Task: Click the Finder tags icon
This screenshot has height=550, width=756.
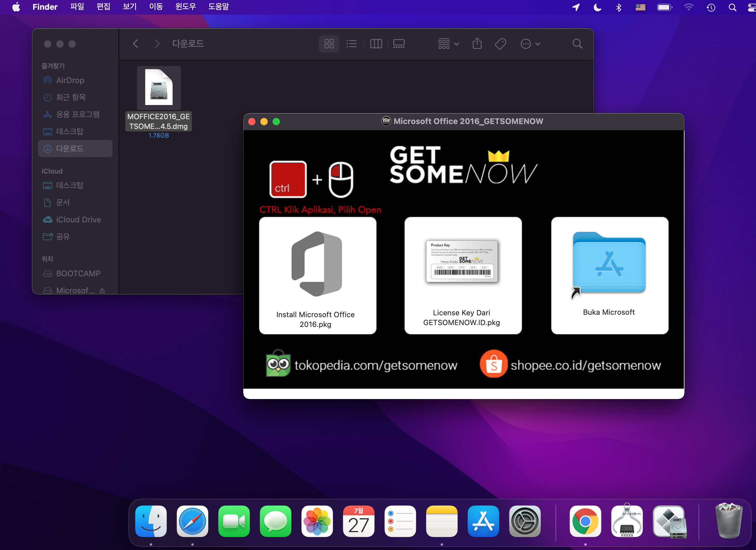Action: [x=500, y=44]
